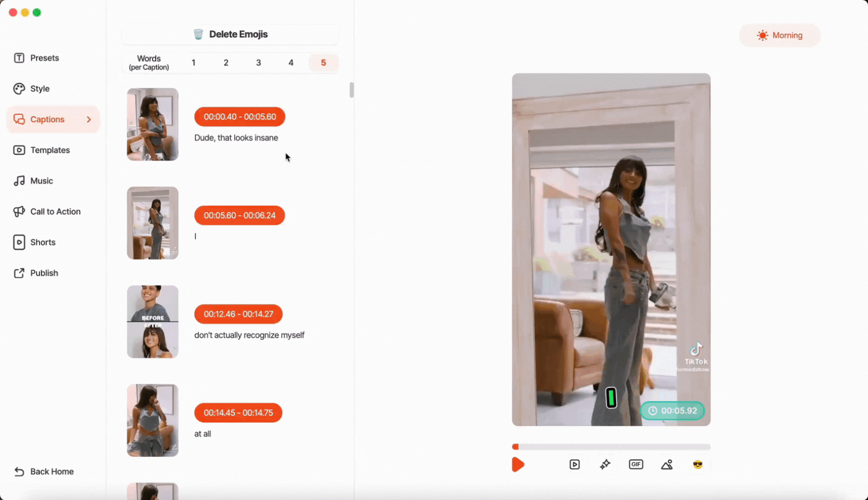Click the Shorts play icon
The height and width of the screenshot is (500, 868).
click(x=19, y=242)
